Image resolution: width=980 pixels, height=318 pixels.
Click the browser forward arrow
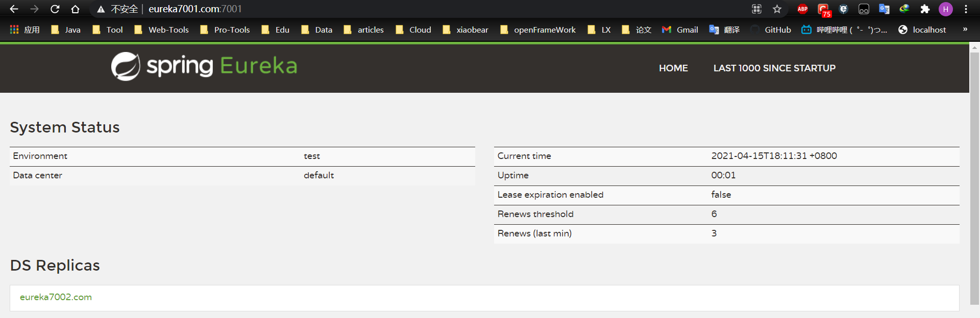(x=34, y=9)
